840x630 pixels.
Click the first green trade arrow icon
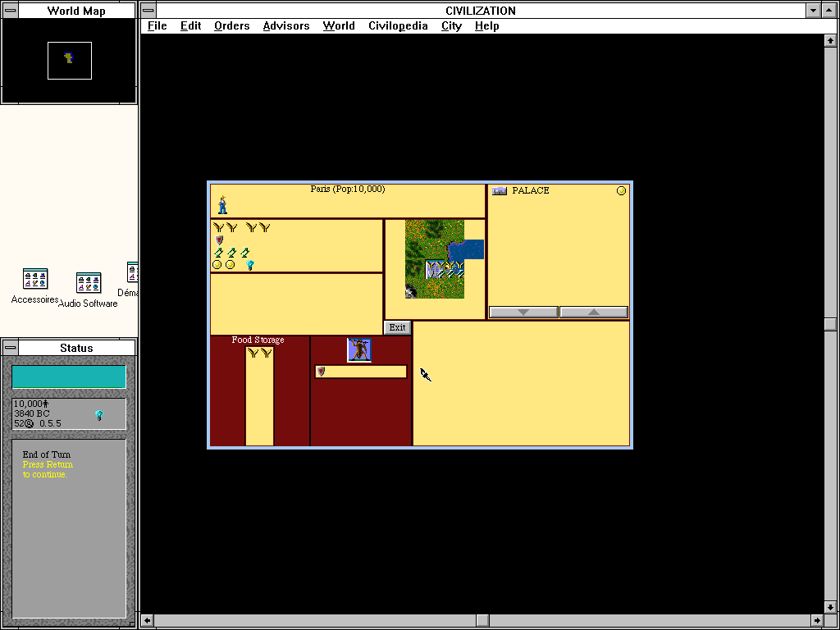[218, 253]
